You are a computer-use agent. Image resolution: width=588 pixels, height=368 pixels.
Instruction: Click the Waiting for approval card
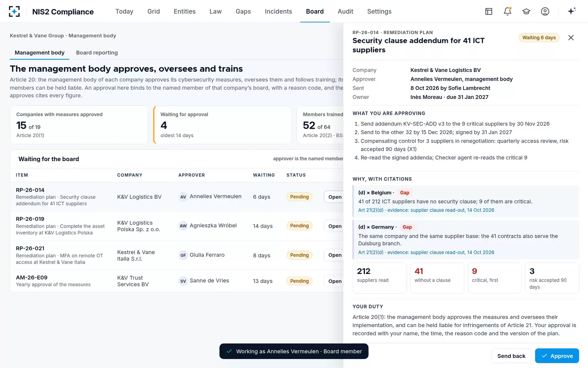pyautogui.click(x=222, y=125)
